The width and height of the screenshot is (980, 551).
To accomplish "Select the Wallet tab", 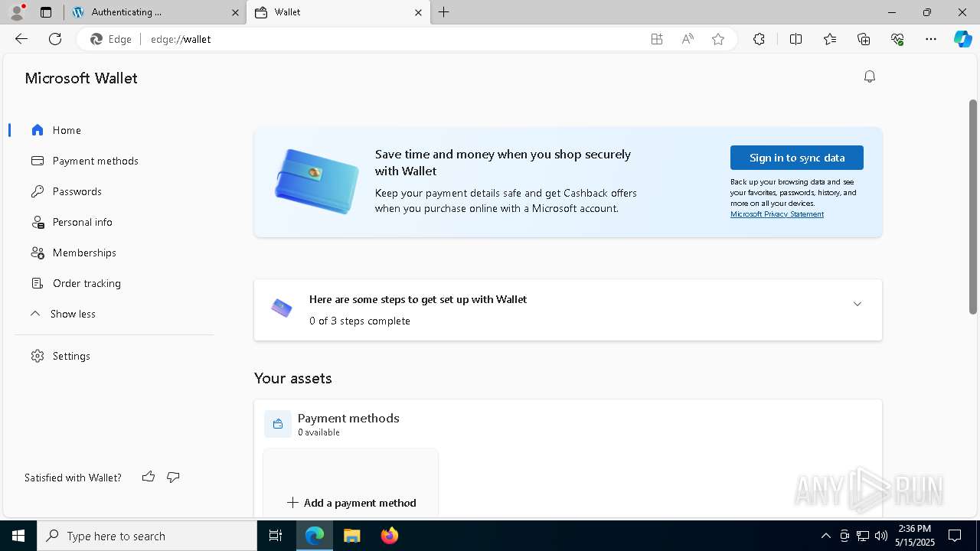I will click(x=339, y=12).
